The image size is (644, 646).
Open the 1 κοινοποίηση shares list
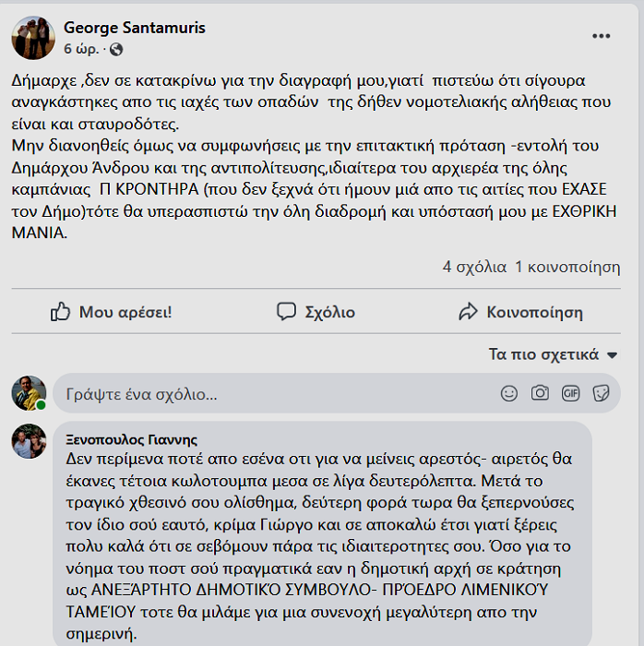point(566,267)
